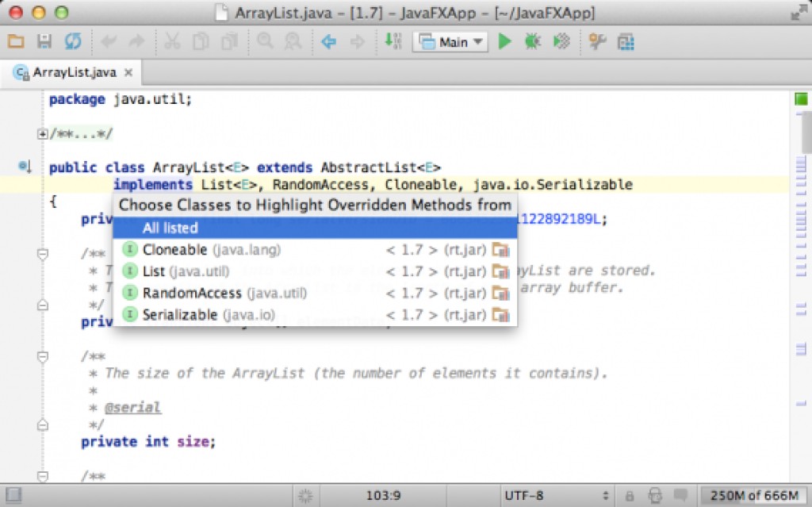Screen dimensions: 812x507
Task: Click the Synchronize refresh icon
Action: (72, 41)
